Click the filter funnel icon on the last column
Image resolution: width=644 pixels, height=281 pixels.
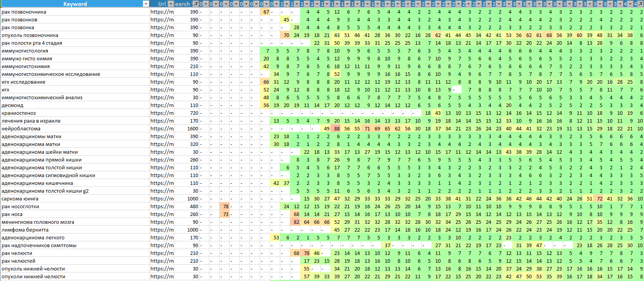coord(641,4)
